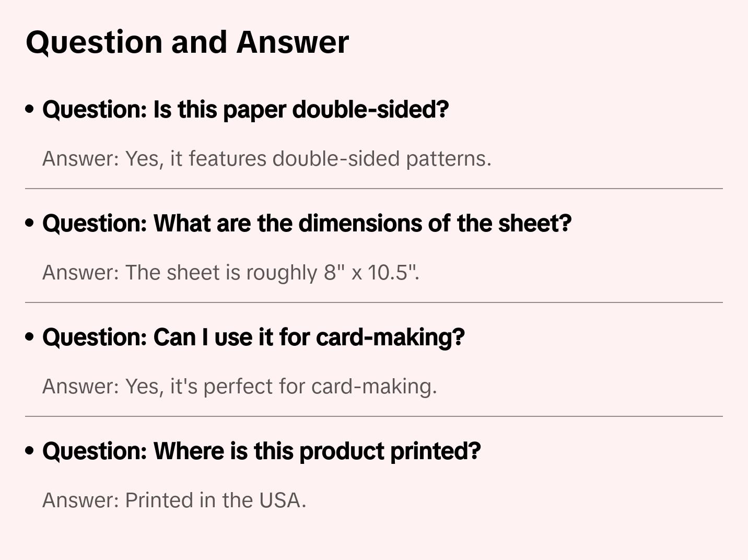The width and height of the screenshot is (748, 560).
Task: Click the divider line below the card-making answer
Action: (x=374, y=416)
